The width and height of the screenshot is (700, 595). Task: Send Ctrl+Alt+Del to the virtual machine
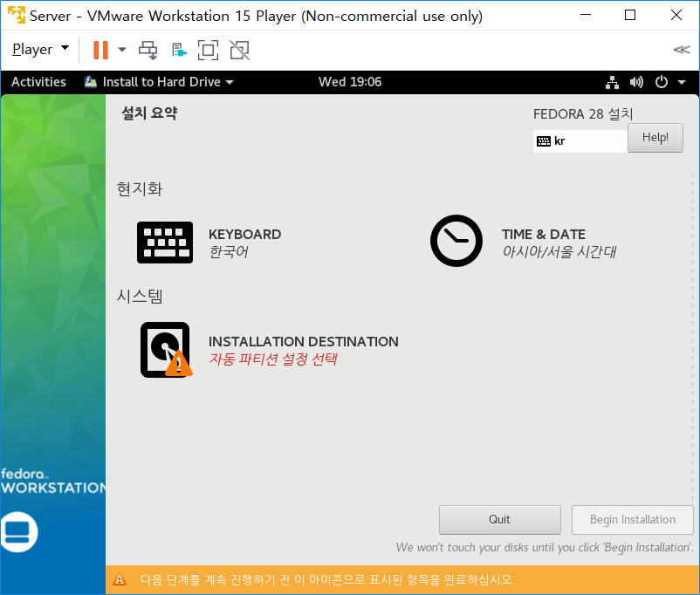tap(148, 50)
